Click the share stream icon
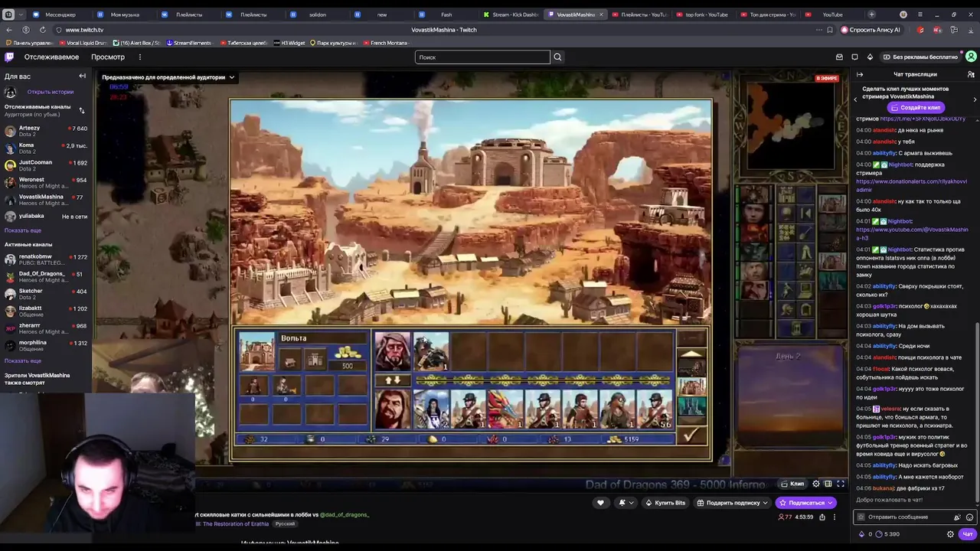This screenshot has width=980, height=551. tap(822, 517)
